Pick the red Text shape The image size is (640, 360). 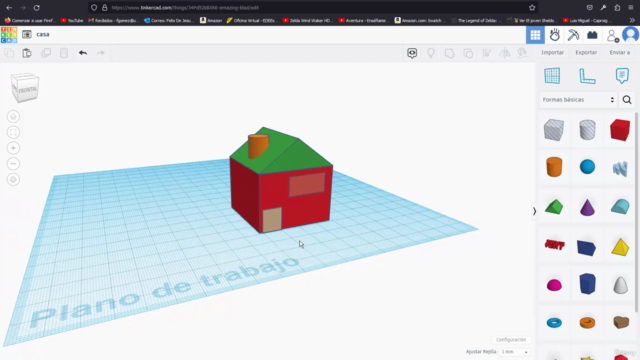coord(554,245)
